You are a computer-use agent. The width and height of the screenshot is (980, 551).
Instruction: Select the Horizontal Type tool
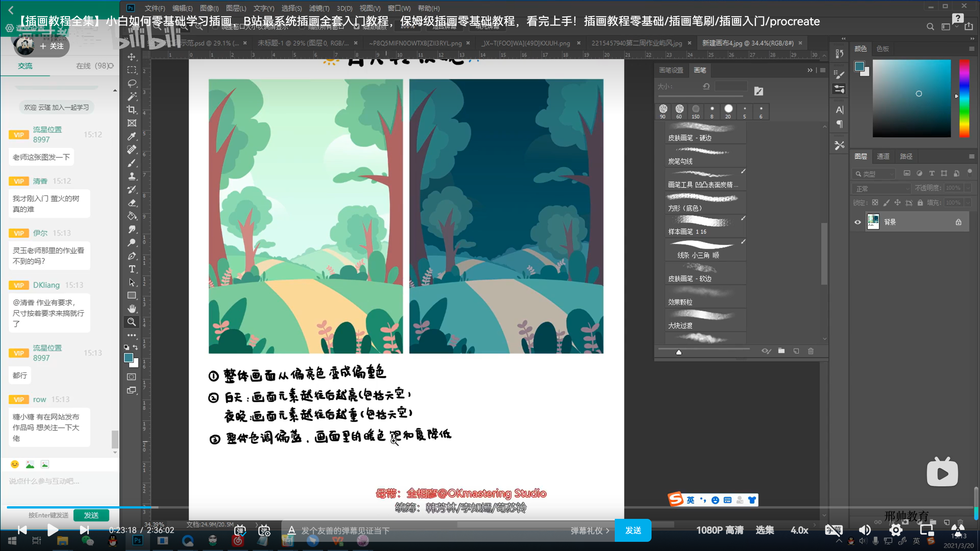pyautogui.click(x=132, y=269)
